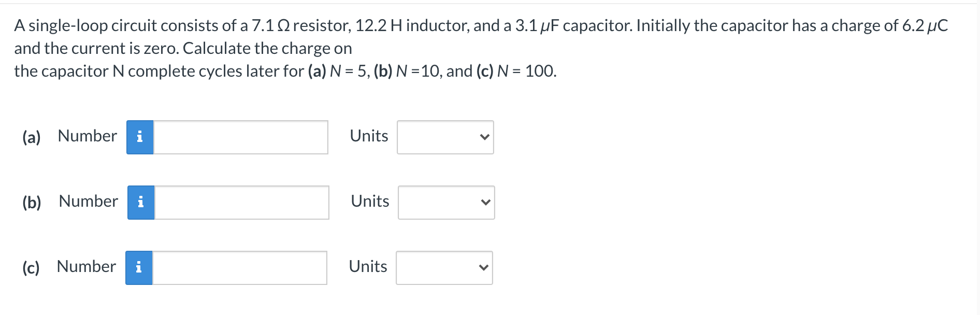
Task: Select the dropdown arrow beside (b) Units
Action: pos(484,203)
